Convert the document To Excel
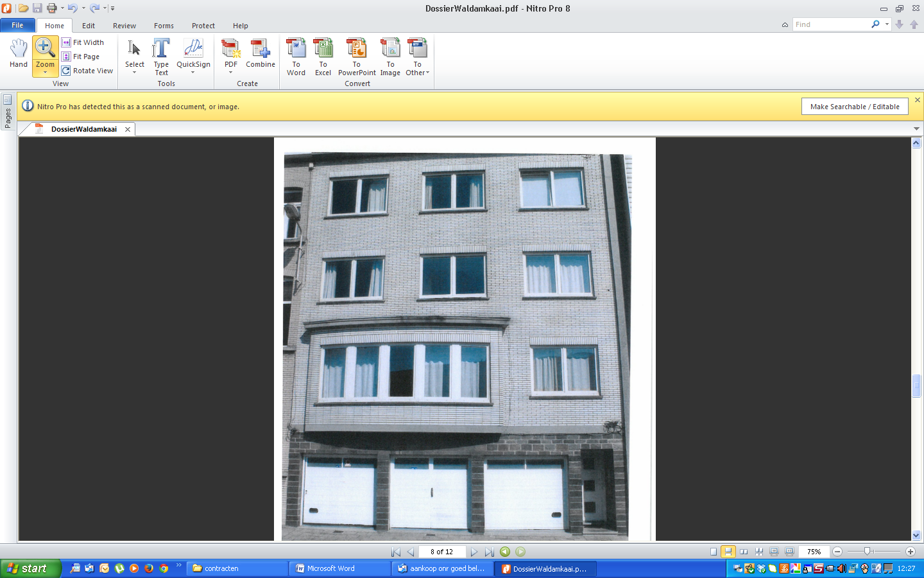 click(323, 57)
